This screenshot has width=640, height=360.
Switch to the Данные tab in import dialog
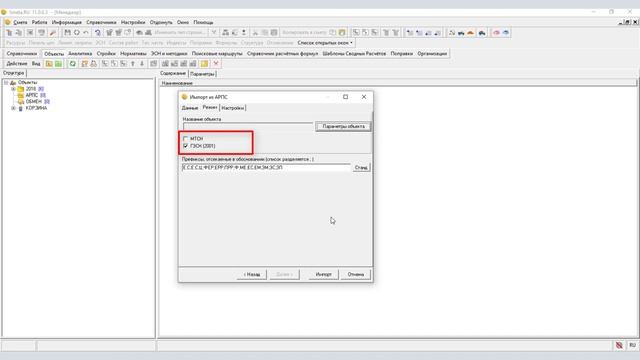190,108
